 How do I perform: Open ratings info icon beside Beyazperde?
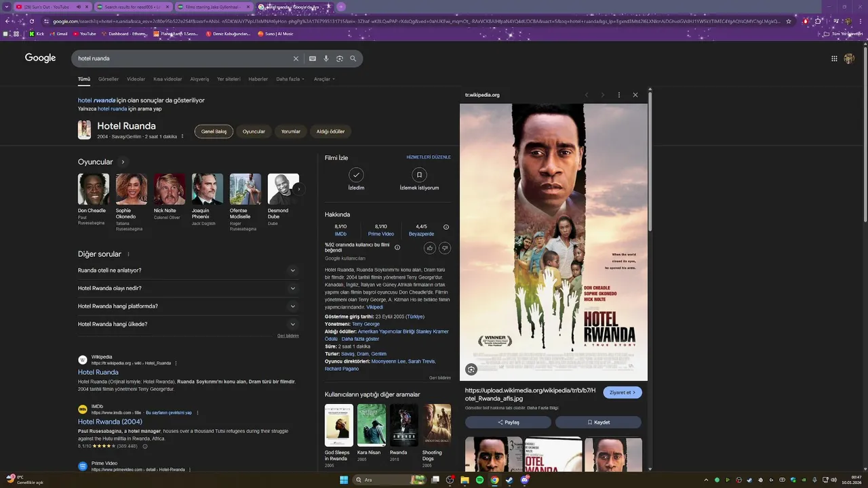pos(446,227)
